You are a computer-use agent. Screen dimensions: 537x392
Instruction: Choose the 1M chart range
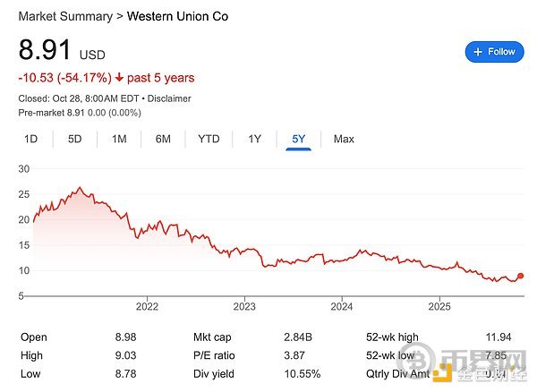pyautogui.click(x=119, y=139)
